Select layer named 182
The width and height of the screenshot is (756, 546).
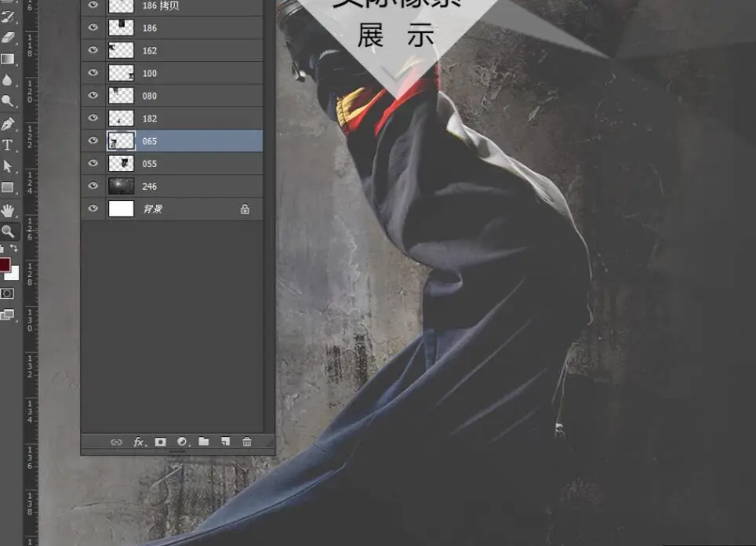[150, 118]
